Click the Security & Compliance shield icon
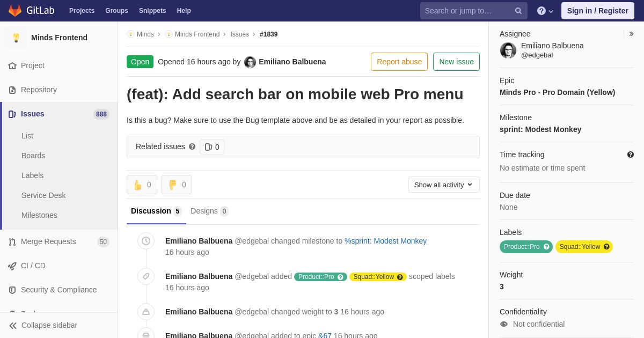Viewport: 644px width, 338px height. coord(12,290)
